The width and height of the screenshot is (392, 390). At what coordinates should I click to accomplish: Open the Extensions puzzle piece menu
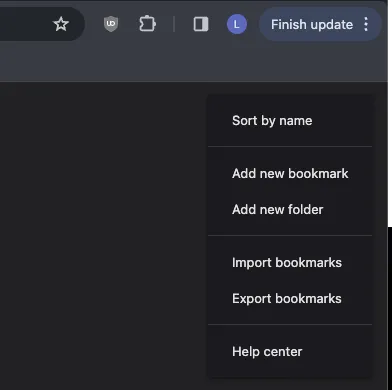coord(147,24)
